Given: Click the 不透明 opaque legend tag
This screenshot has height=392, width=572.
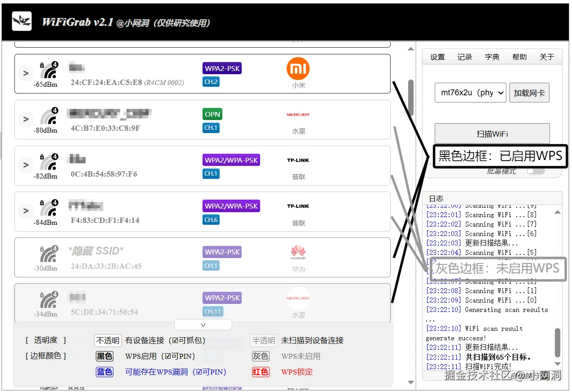Looking at the screenshot, I should pos(108,340).
